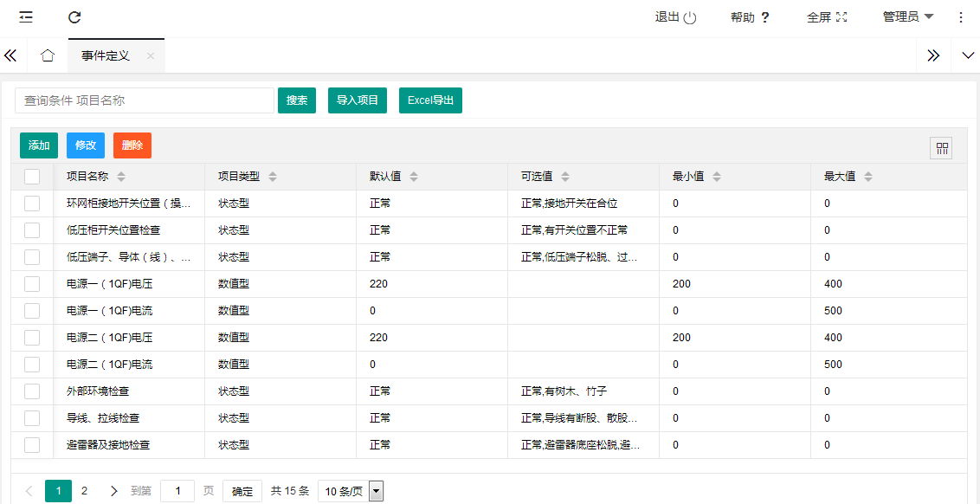
Task: Sort by 可选值 column
Action: pos(565,177)
